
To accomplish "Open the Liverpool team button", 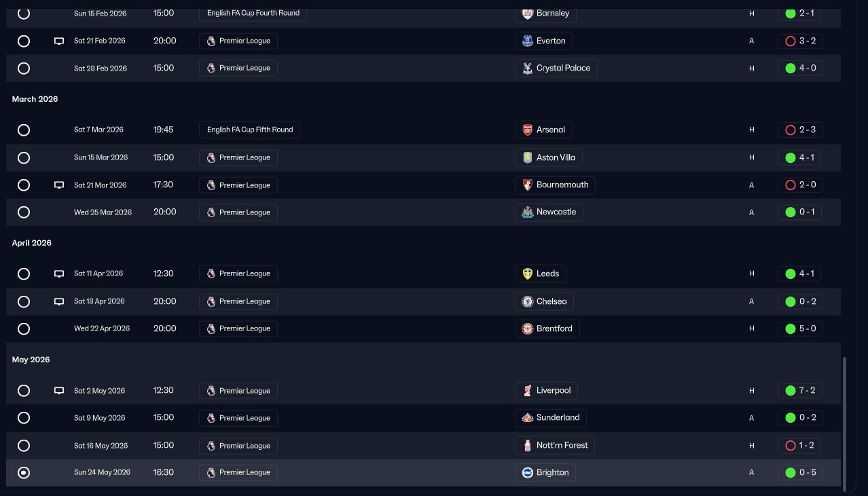I will coord(546,391).
